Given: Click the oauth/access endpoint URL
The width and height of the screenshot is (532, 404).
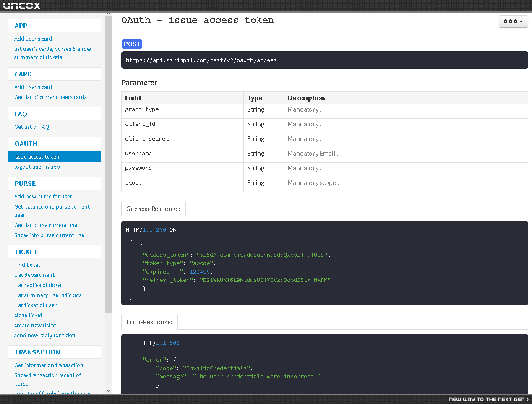Looking at the screenshot, I should tap(201, 60).
